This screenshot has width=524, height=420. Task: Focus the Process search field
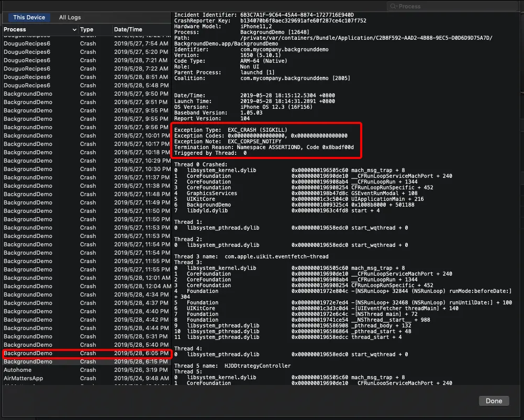point(452,6)
